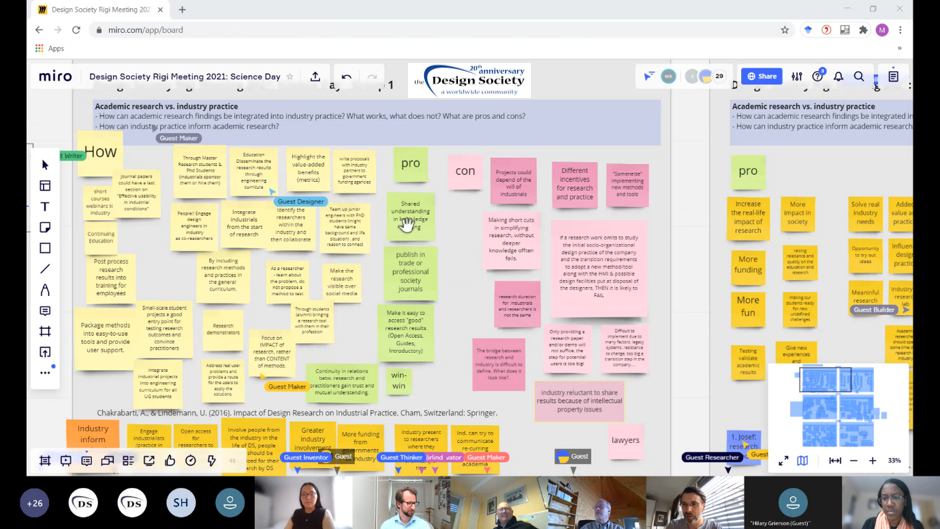Image resolution: width=940 pixels, height=529 pixels.
Task: Open the lightning bolt activities icon
Action: point(212,461)
